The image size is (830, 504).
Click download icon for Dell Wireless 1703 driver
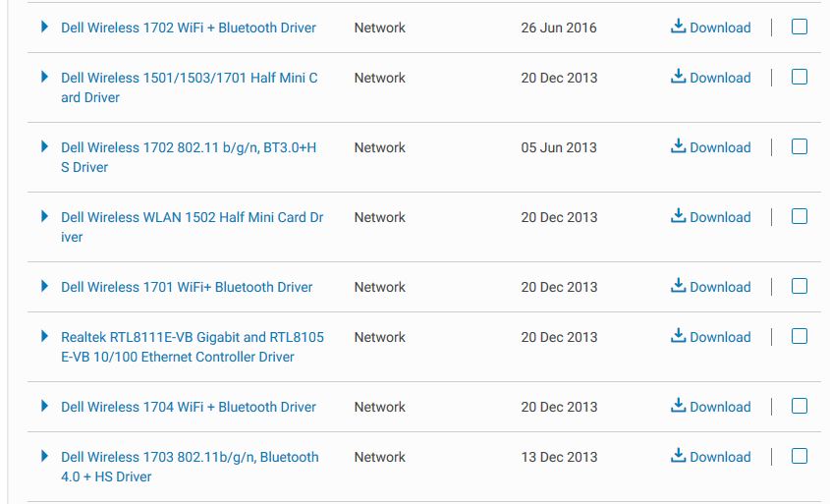coord(678,455)
